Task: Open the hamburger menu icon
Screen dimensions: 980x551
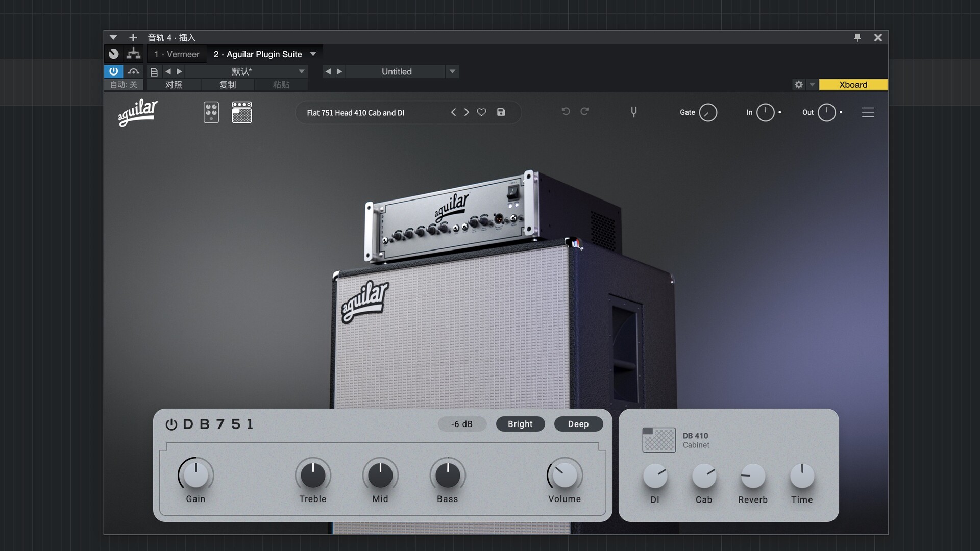Action: (868, 112)
